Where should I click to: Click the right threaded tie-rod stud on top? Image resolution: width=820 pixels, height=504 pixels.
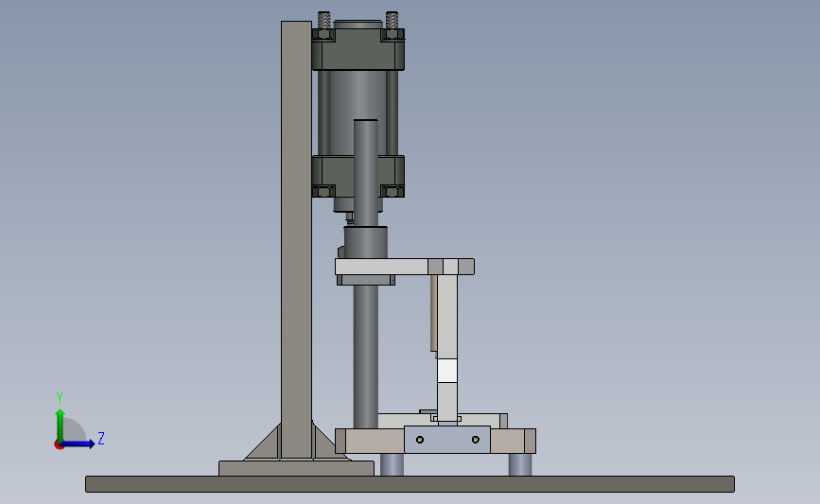click(x=392, y=20)
